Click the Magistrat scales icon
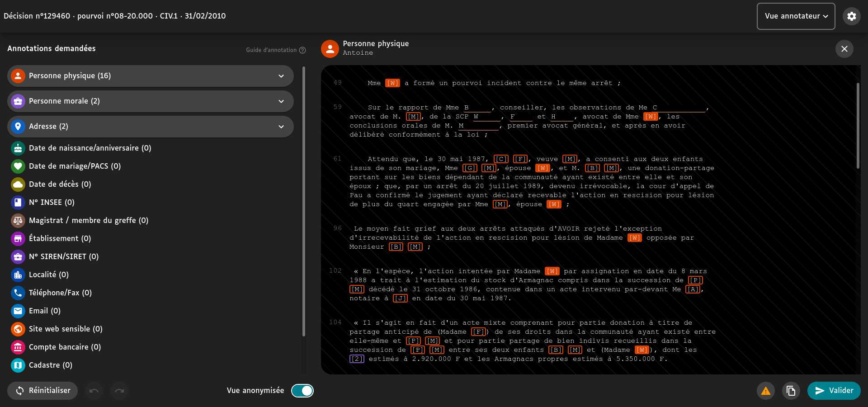 pos(18,220)
